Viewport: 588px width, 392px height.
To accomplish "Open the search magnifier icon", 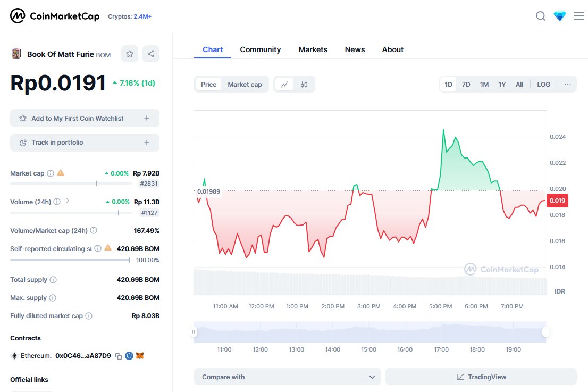I will pos(540,16).
